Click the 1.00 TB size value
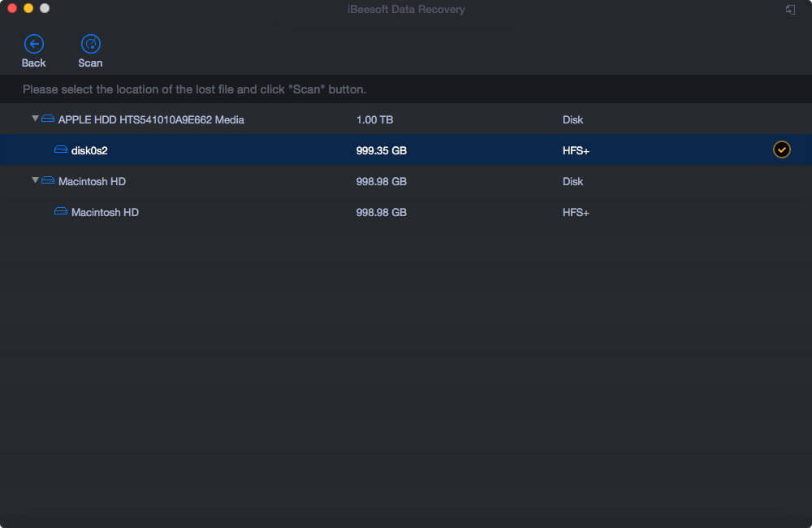812x528 pixels. [x=374, y=119]
